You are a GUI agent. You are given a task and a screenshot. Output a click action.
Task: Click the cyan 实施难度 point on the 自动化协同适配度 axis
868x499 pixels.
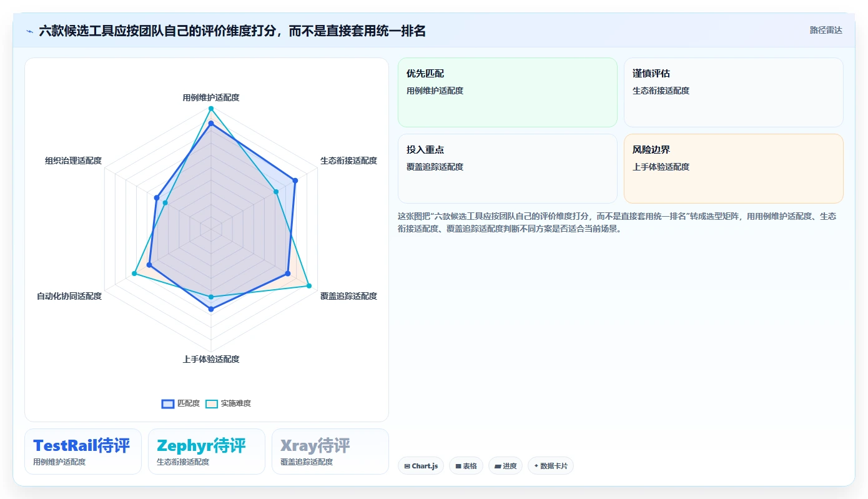pyautogui.click(x=134, y=274)
